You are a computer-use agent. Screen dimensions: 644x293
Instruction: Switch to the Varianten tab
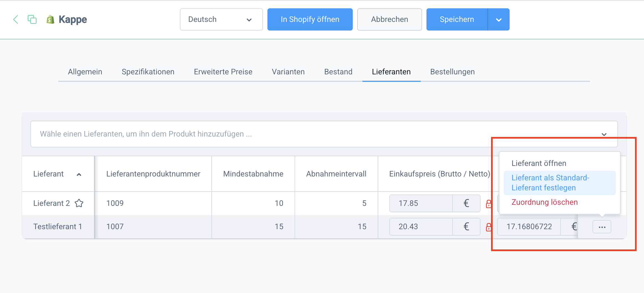288,72
